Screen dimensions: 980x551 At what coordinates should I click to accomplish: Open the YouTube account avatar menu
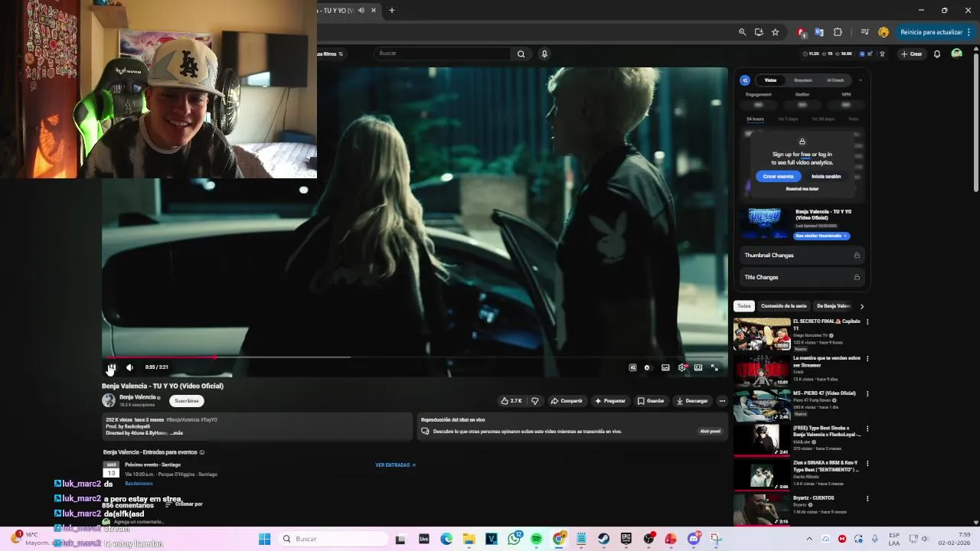(x=956, y=54)
